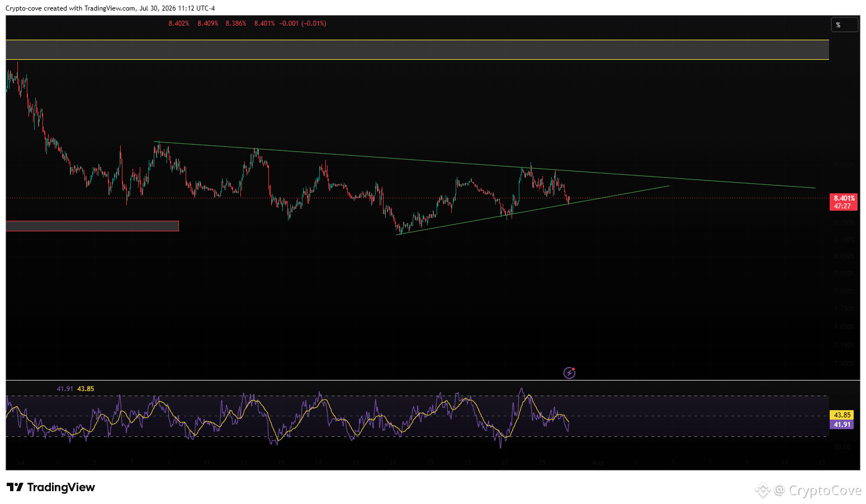This screenshot has width=866, height=504.
Task: Click the 7.550% price scale label
Action: coord(844,345)
